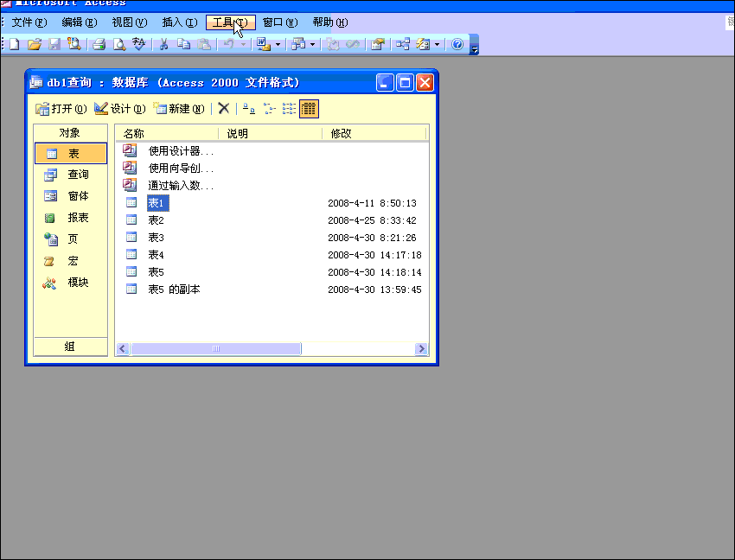
Task: Click the 组 groups bar
Action: 70,347
